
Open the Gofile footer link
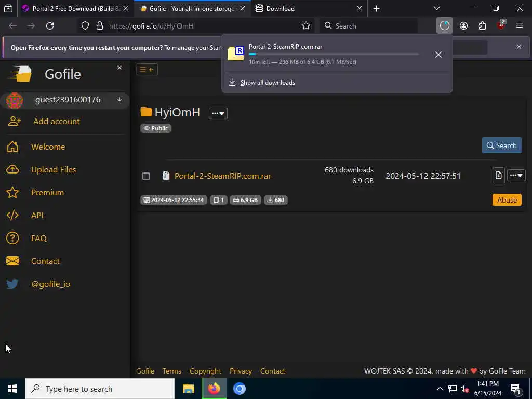(x=145, y=371)
